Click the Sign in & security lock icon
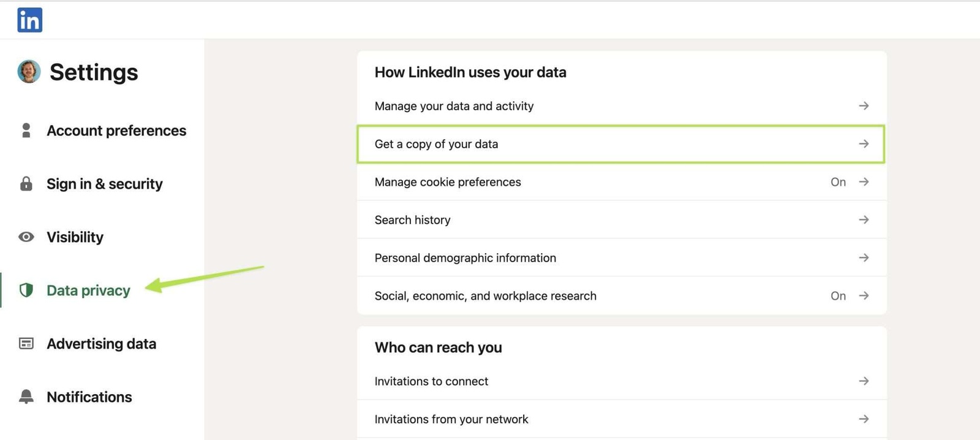 tap(26, 183)
